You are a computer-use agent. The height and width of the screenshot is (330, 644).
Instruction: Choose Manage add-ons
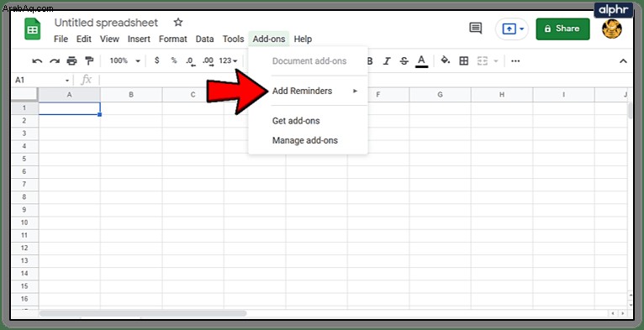[x=304, y=140]
